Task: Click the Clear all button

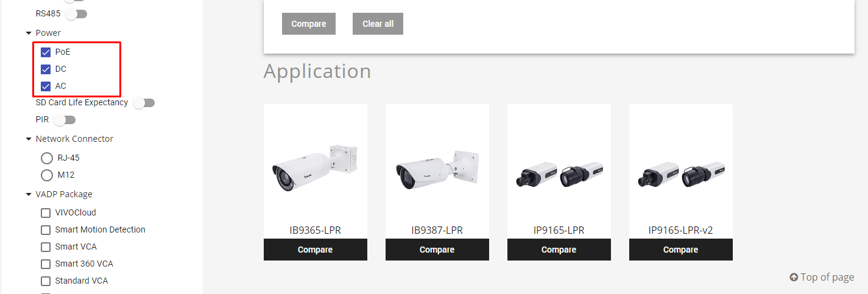Action: point(378,24)
